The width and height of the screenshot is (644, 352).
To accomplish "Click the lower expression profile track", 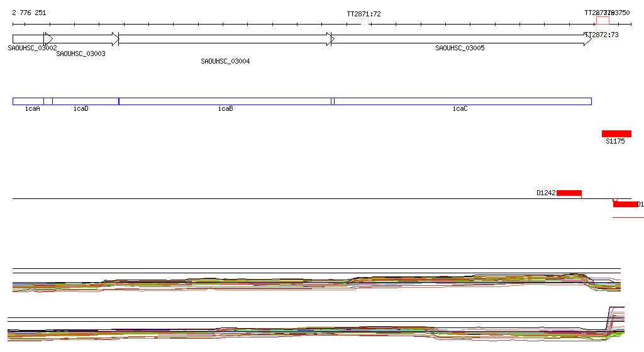I will (x=314, y=331).
